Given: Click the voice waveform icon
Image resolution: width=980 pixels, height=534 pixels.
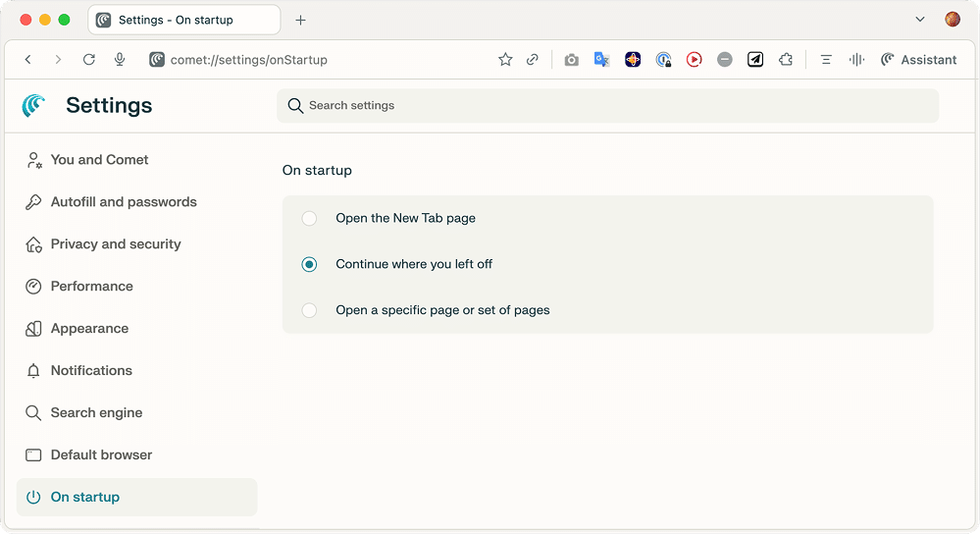Looking at the screenshot, I should 856,60.
